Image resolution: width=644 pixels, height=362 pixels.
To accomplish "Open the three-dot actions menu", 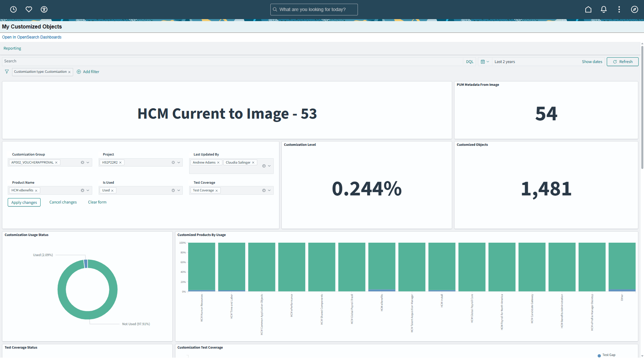I will click(x=619, y=9).
